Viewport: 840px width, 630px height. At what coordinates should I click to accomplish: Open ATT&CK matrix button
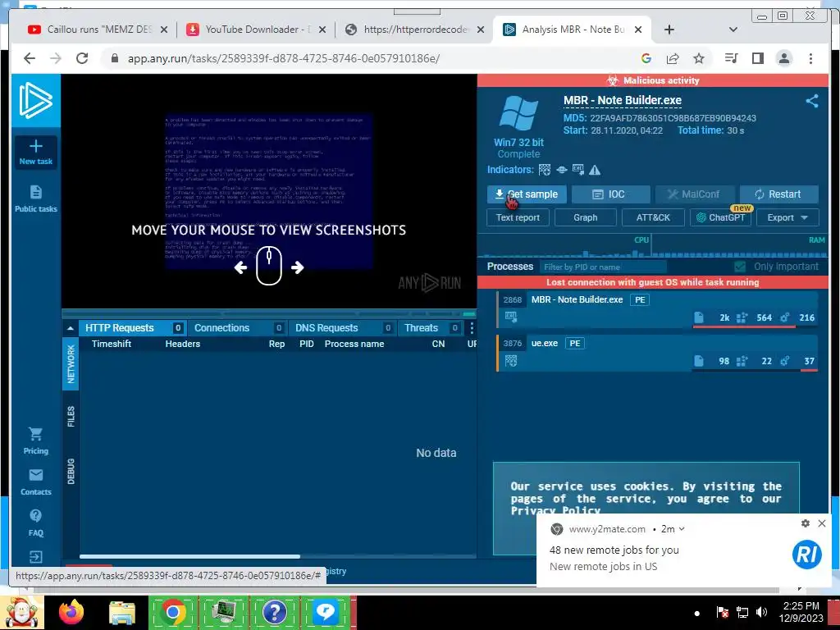point(653,217)
